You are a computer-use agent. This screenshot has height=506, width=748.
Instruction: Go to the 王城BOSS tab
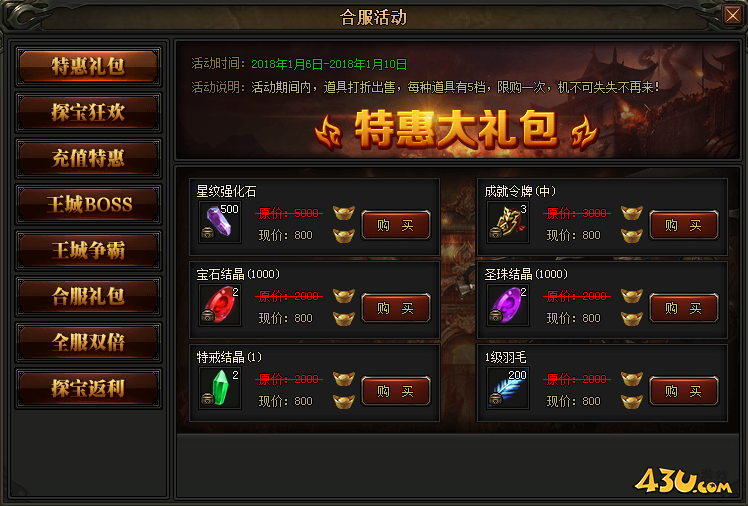(89, 204)
